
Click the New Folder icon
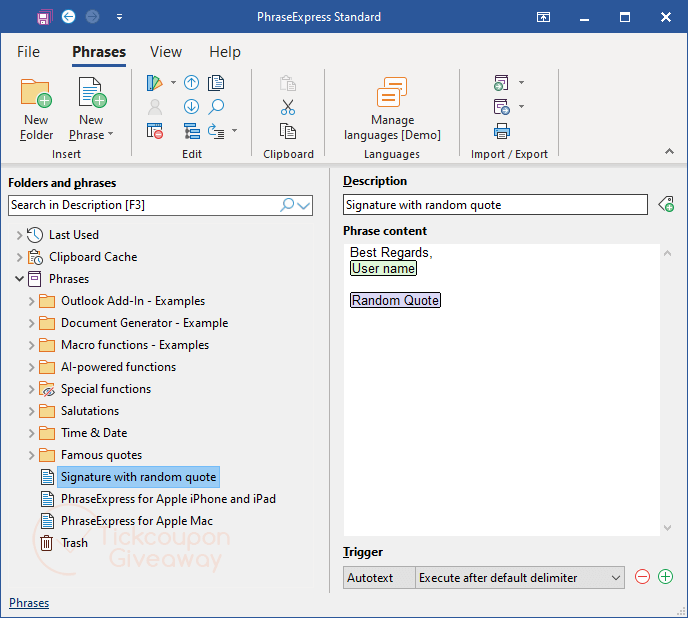(36, 93)
